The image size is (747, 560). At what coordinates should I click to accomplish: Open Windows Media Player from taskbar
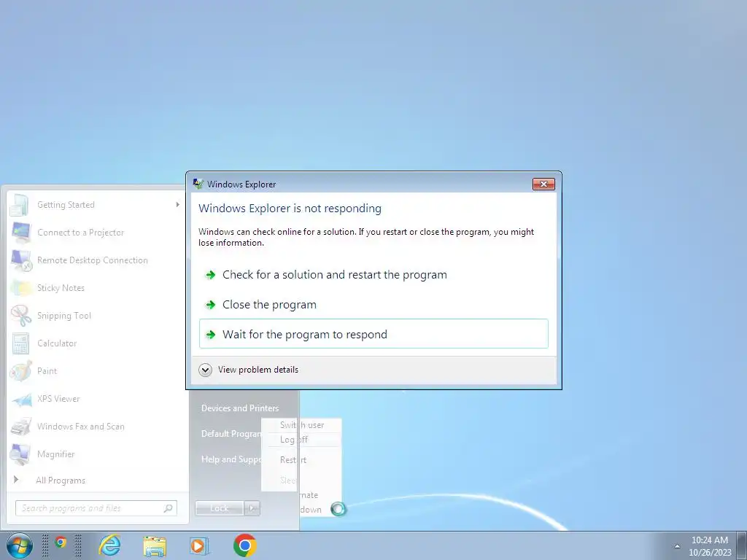(x=199, y=545)
